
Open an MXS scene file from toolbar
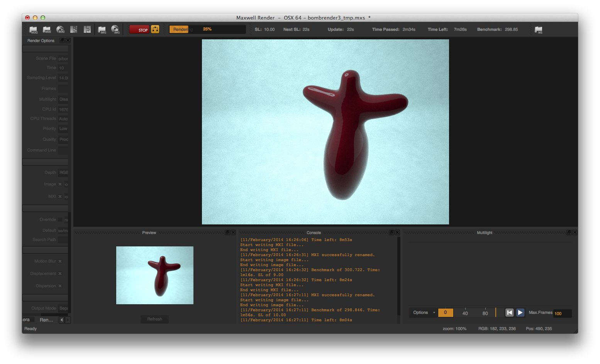[x=33, y=30]
